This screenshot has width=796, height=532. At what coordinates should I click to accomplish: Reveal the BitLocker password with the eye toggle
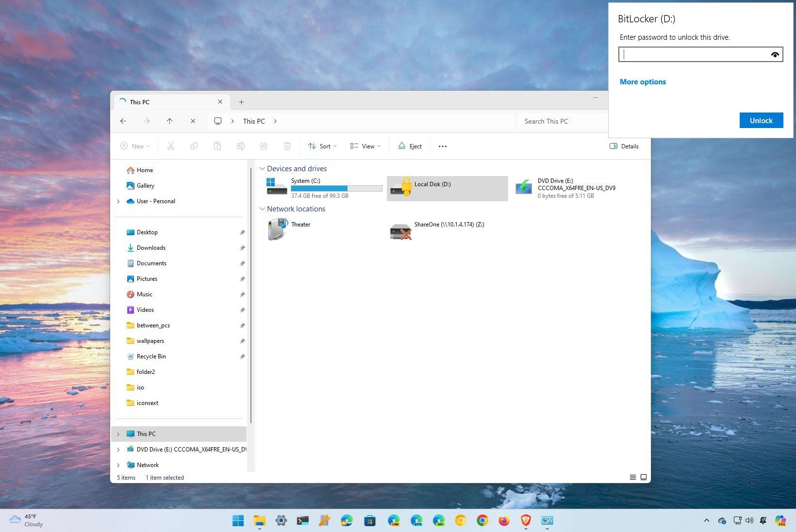pos(775,54)
